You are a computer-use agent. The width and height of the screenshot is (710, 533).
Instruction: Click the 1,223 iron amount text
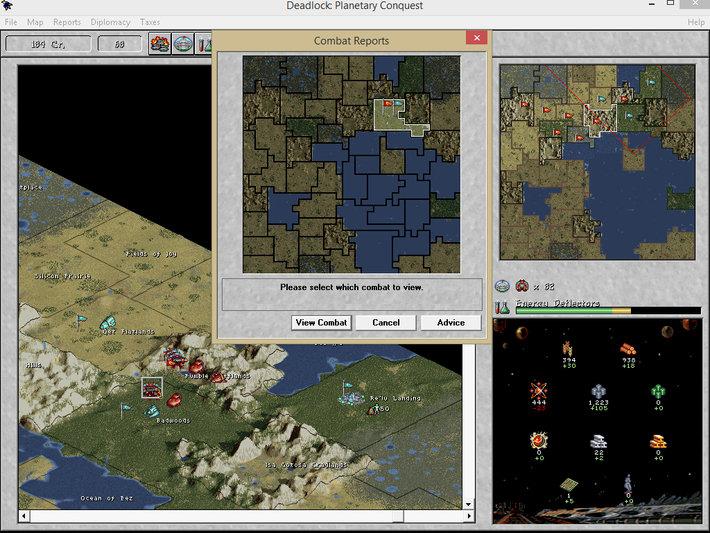[598, 402]
